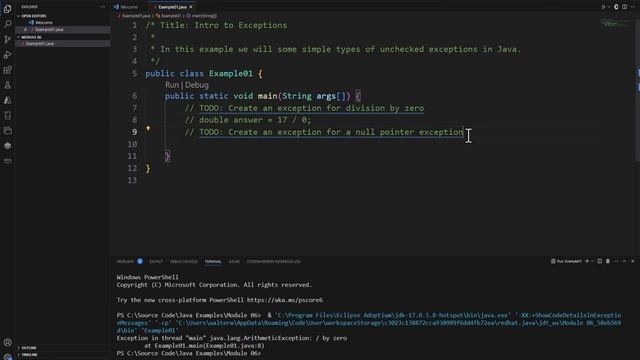Screen dimensions: 640x360
Task: Switch to the Welcome editor tab
Action: [x=126, y=7]
